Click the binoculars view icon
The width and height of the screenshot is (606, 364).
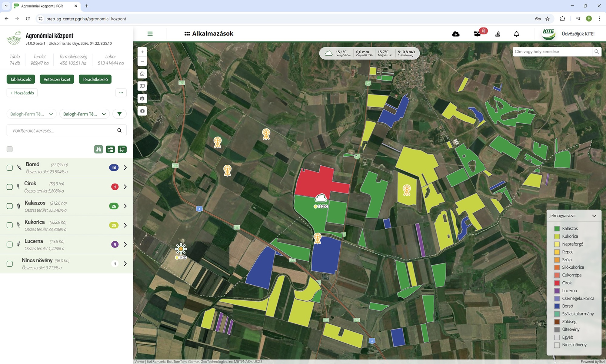click(98, 149)
